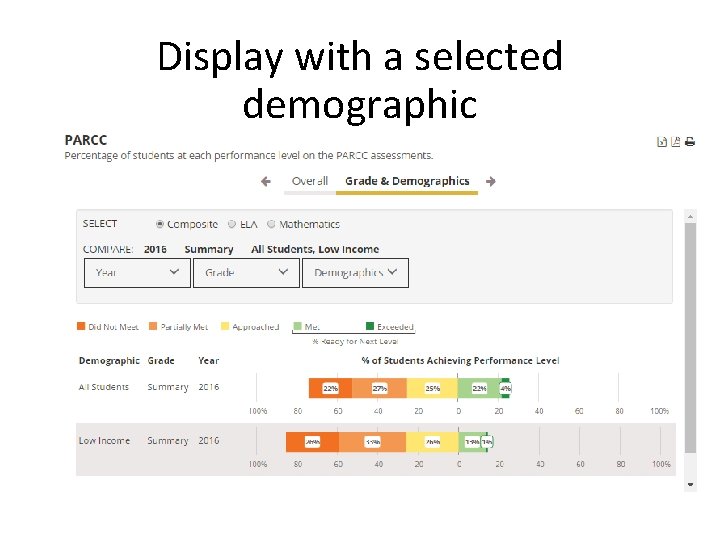Click the Met legend swatch
Screen dimensions: 720x540
coord(298,326)
